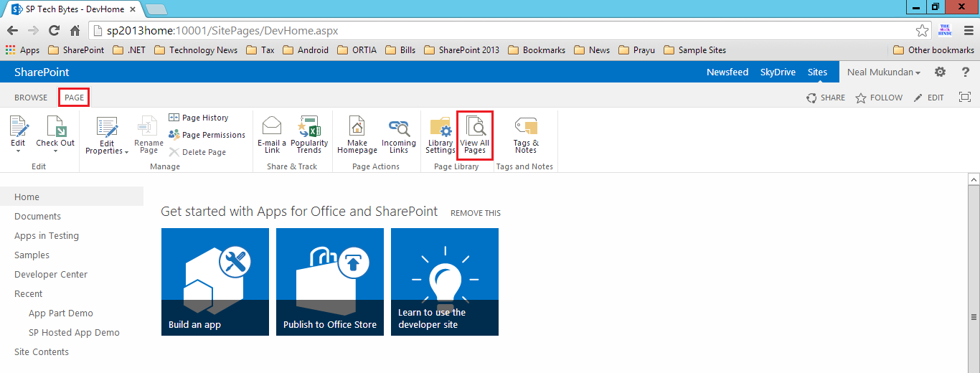Click the E-mail a Link icon
The height and width of the screenshot is (373, 980).
pyautogui.click(x=272, y=136)
